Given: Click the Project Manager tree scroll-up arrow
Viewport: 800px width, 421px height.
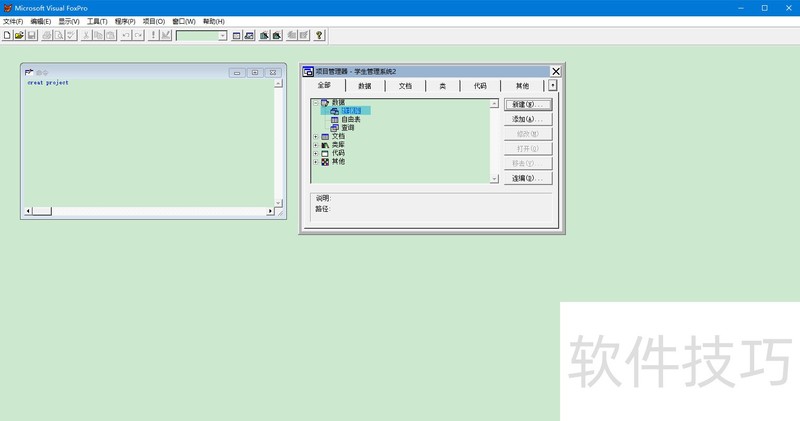Looking at the screenshot, I should point(494,104).
